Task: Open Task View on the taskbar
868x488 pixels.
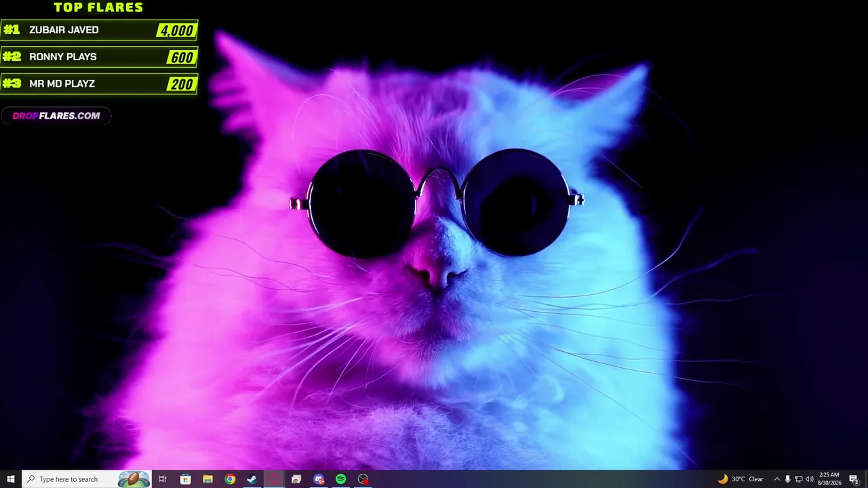Action: [163, 479]
